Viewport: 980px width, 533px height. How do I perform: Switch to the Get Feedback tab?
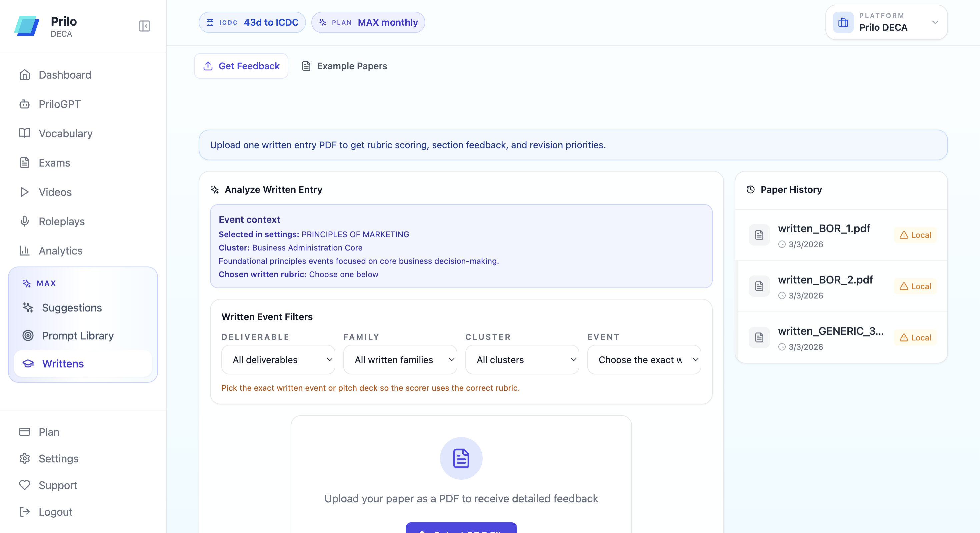tap(241, 66)
